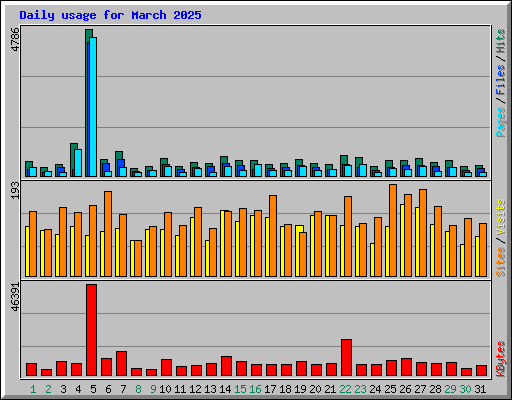
Task: Click the 'Sites' legend label
Action: point(501,262)
